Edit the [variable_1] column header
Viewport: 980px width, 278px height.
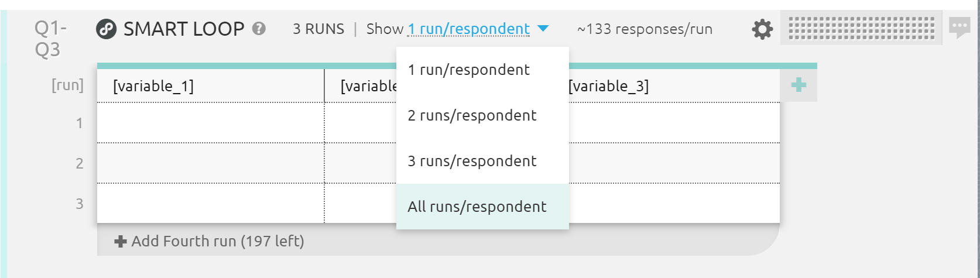(153, 86)
